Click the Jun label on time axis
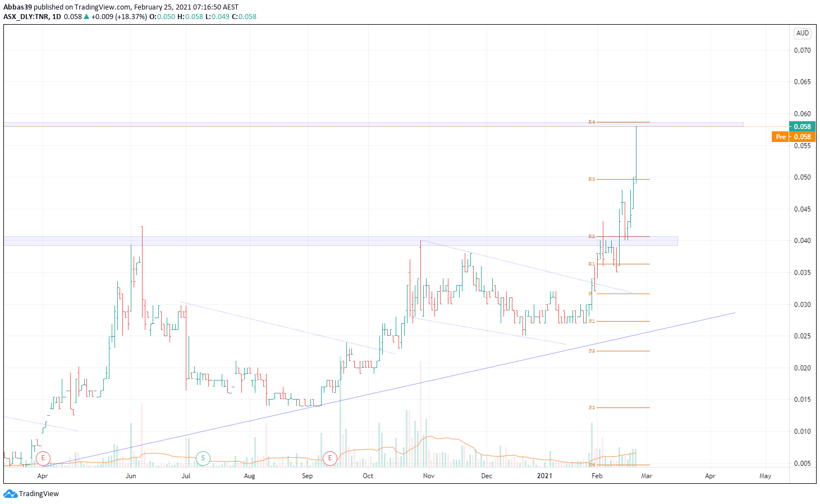Image resolution: width=820 pixels, height=504 pixels. (x=131, y=476)
